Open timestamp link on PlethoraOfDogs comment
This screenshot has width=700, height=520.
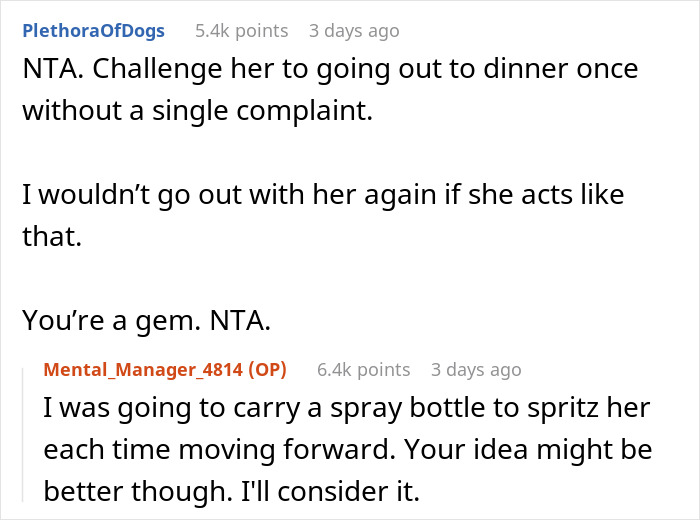[354, 31]
